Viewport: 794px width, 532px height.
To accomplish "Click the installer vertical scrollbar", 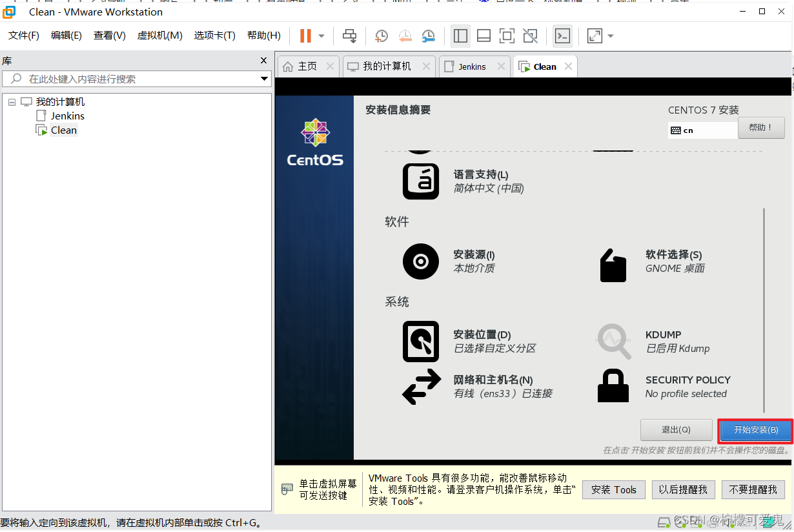I will pos(764,310).
